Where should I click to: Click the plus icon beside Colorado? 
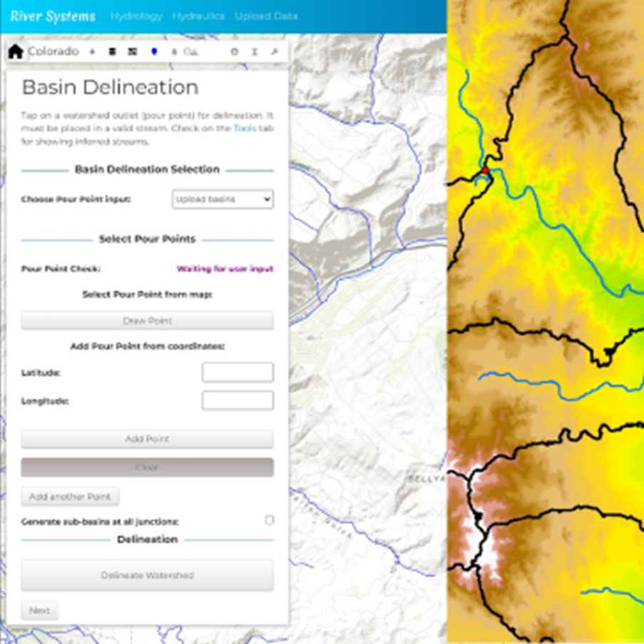coord(92,52)
